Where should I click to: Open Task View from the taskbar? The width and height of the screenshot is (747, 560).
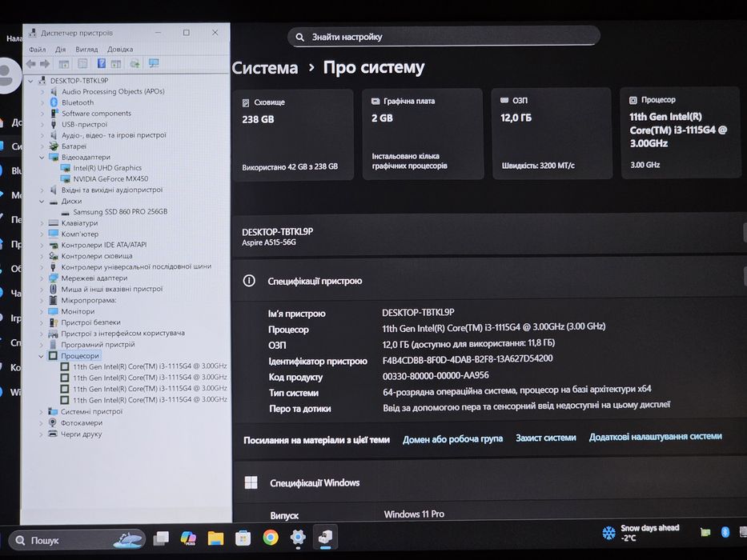pos(161,538)
